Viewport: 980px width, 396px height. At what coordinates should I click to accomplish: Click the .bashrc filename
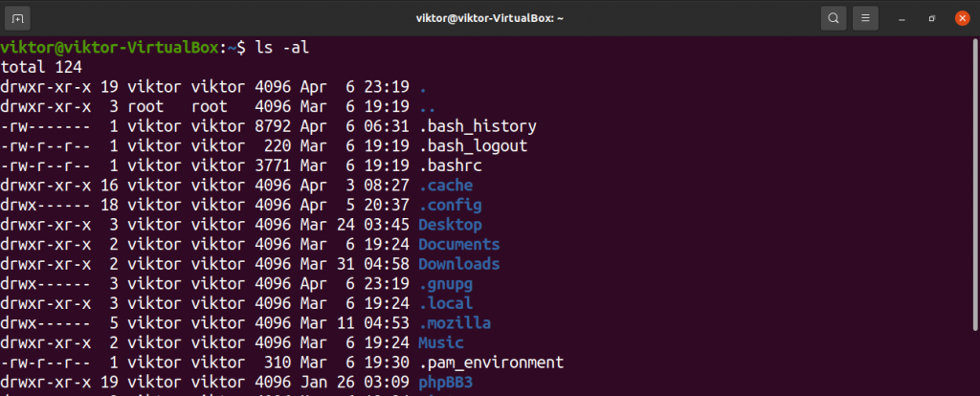pos(451,166)
